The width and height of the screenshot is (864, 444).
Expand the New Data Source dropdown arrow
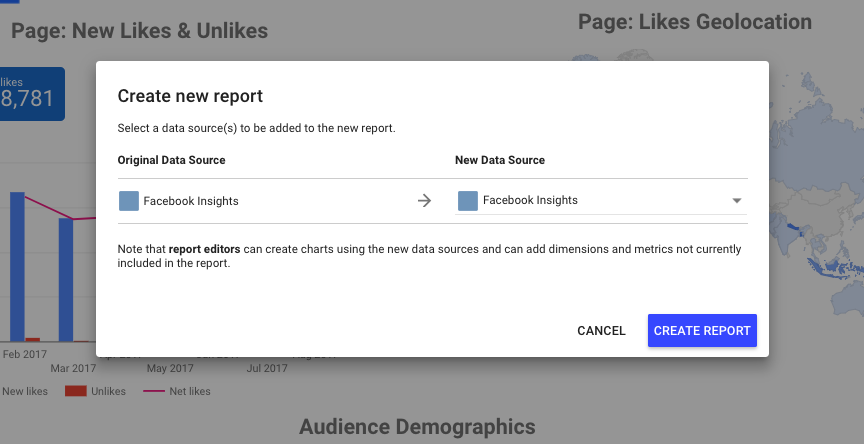pos(737,201)
